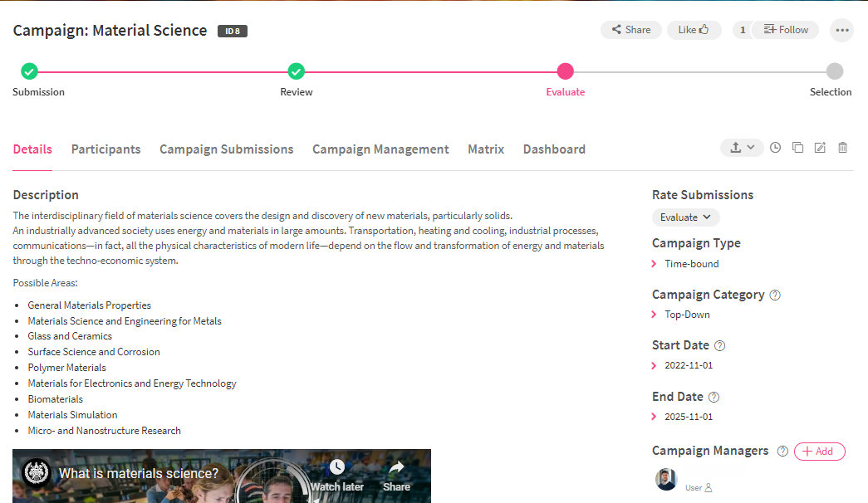Click the Rate Submissions heading

coord(703,195)
